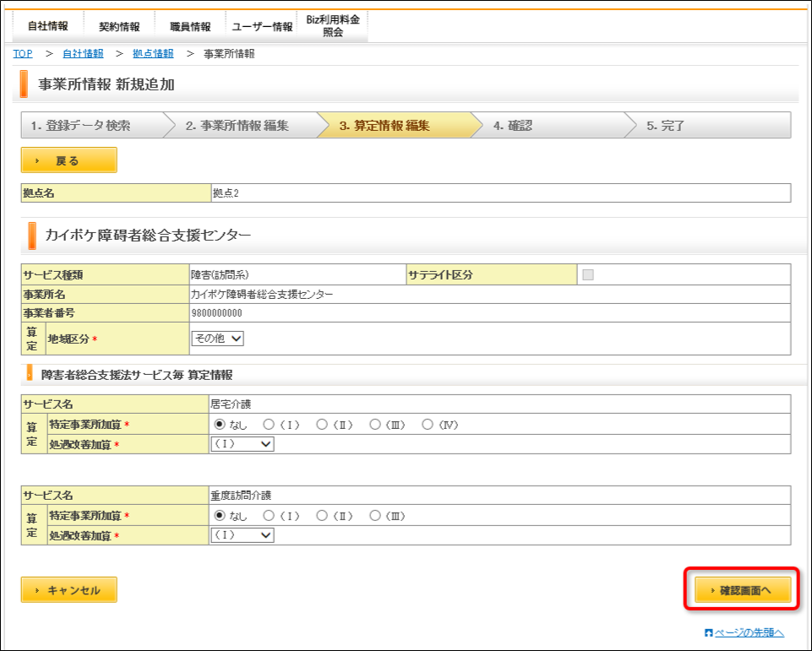Select (Ⅲ) for 居宅介護 特定事業所加算

pyautogui.click(x=375, y=425)
